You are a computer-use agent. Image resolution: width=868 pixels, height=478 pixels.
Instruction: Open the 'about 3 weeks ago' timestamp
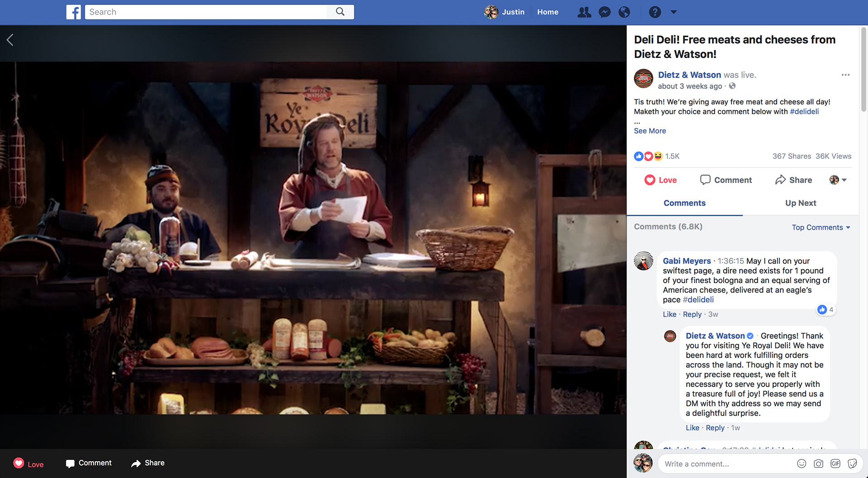click(690, 86)
